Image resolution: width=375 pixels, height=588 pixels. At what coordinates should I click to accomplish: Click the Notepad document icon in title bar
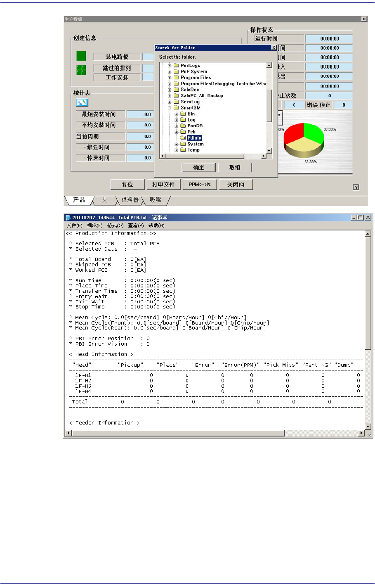[68, 218]
